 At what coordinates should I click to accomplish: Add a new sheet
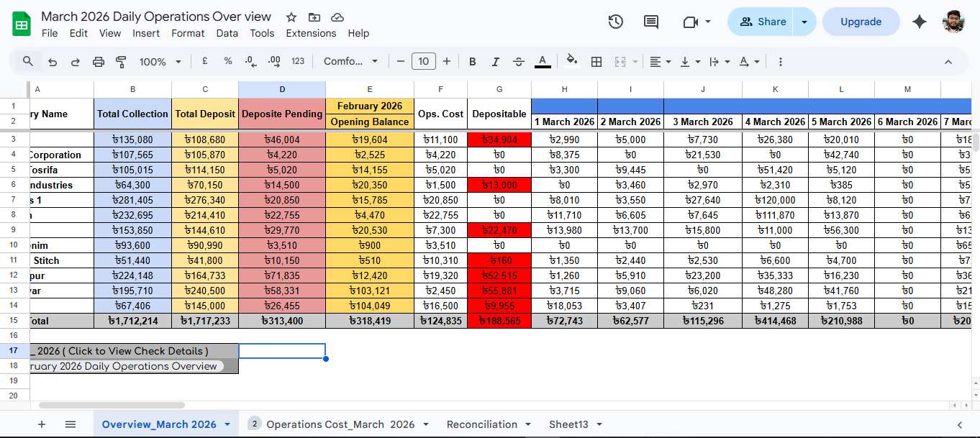42,424
